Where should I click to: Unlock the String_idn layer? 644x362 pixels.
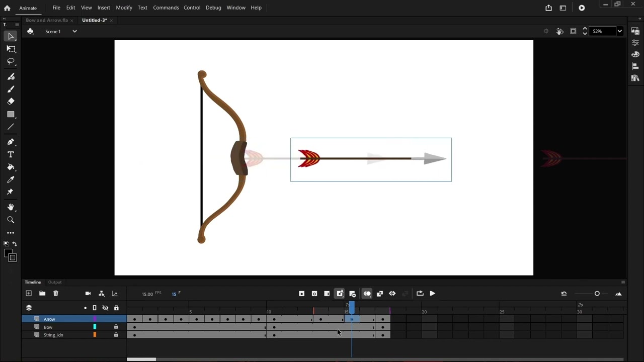coord(116,335)
